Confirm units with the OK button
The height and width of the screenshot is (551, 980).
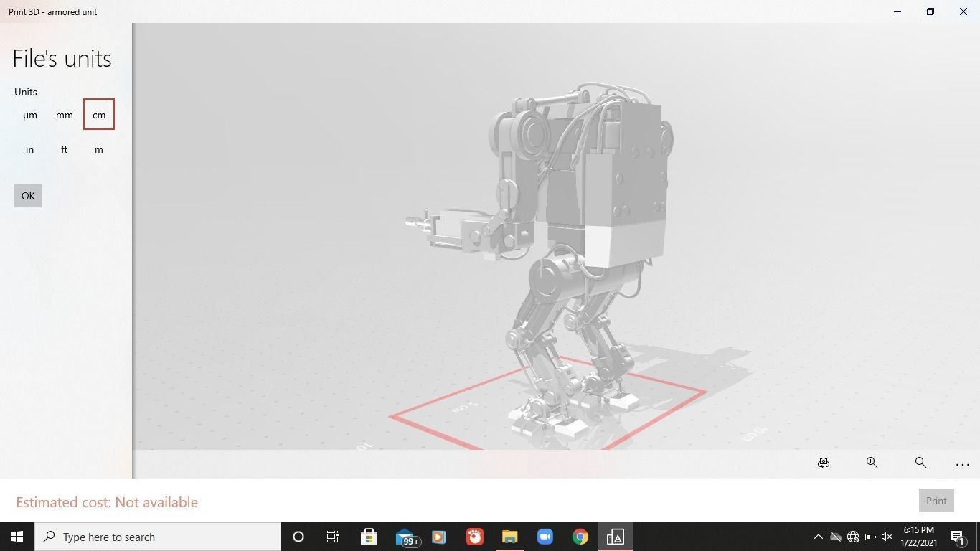[28, 196]
